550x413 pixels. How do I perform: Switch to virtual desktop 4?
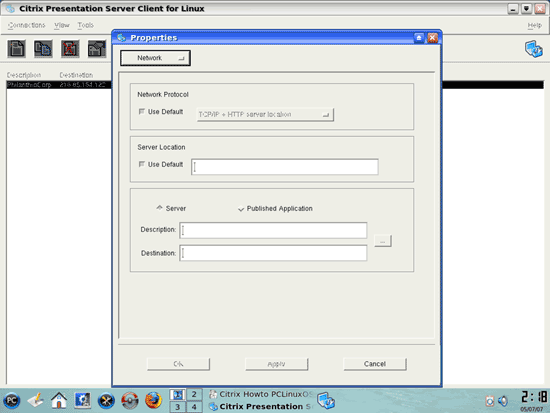click(x=194, y=407)
